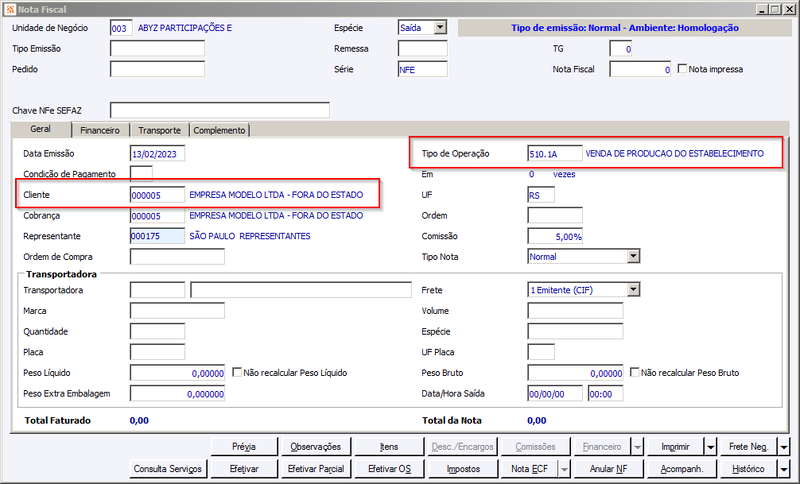Open the Frete Emitente (CIF) dropdown
The image size is (800, 484).
coord(633,290)
